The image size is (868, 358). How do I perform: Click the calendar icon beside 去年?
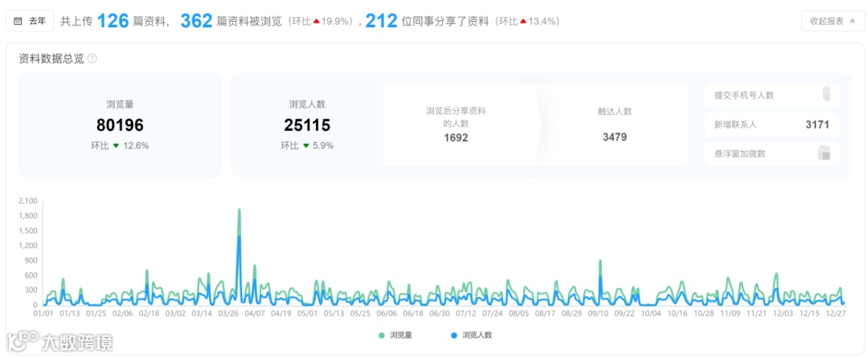[x=18, y=21]
